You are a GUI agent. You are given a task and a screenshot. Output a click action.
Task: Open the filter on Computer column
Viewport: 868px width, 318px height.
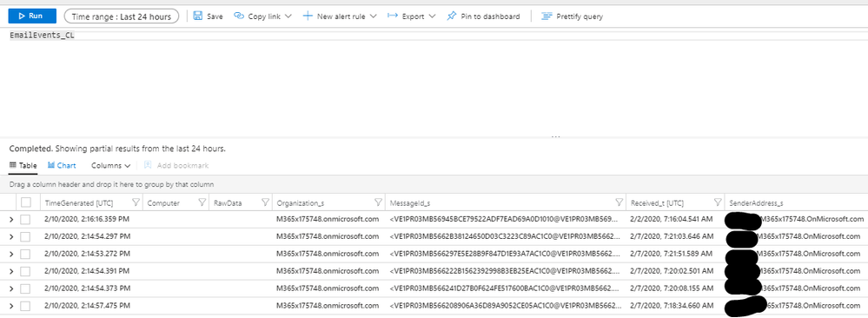[202, 202]
